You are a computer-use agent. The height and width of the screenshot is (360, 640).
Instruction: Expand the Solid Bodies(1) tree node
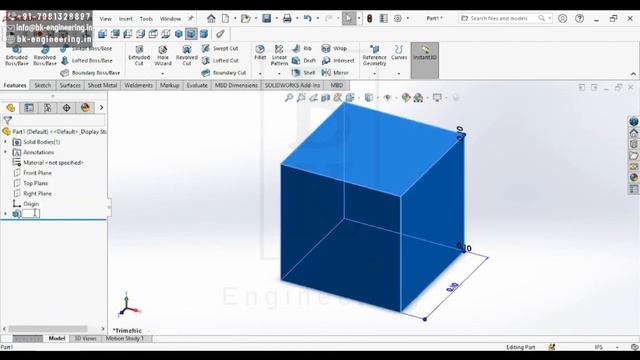coord(5,142)
